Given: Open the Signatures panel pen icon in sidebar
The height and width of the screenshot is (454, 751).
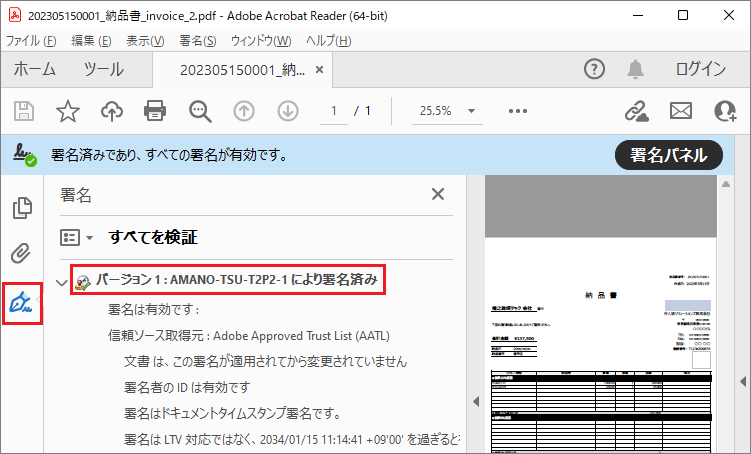Looking at the screenshot, I should click(21, 303).
